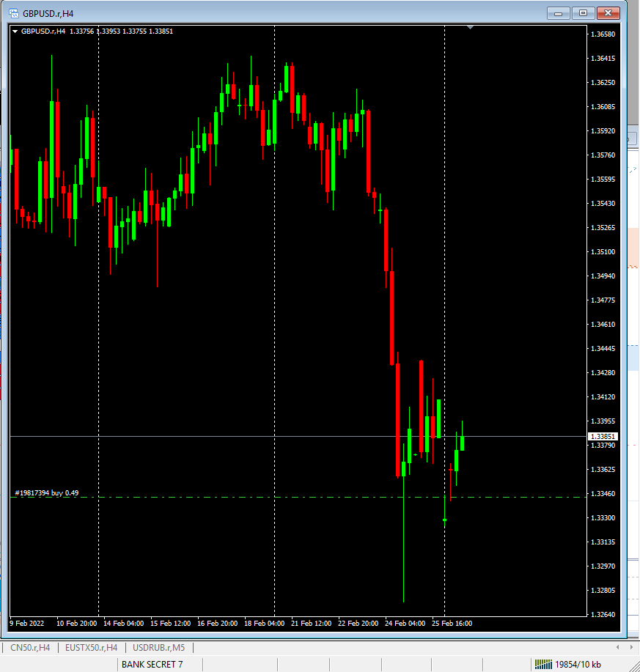The height and width of the screenshot is (672, 640).
Task: Click the 18 Feb 04:00 time label
Action: point(265,623)
